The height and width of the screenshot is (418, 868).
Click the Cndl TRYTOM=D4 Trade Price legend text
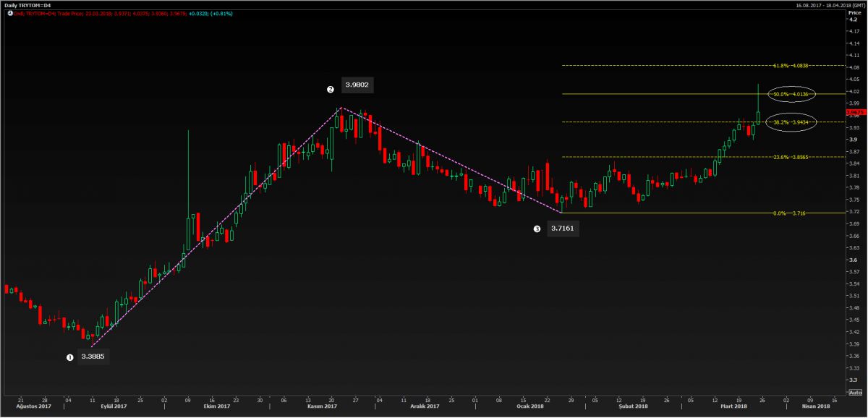(x=46, y=12)
